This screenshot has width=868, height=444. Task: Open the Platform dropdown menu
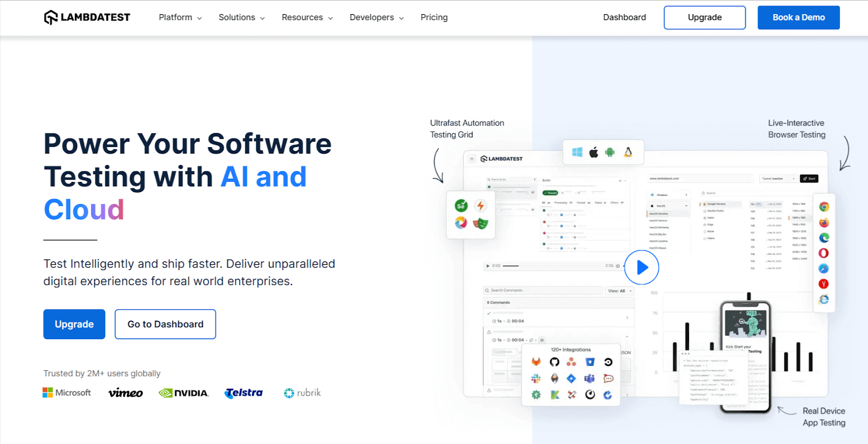pos(180,17)
